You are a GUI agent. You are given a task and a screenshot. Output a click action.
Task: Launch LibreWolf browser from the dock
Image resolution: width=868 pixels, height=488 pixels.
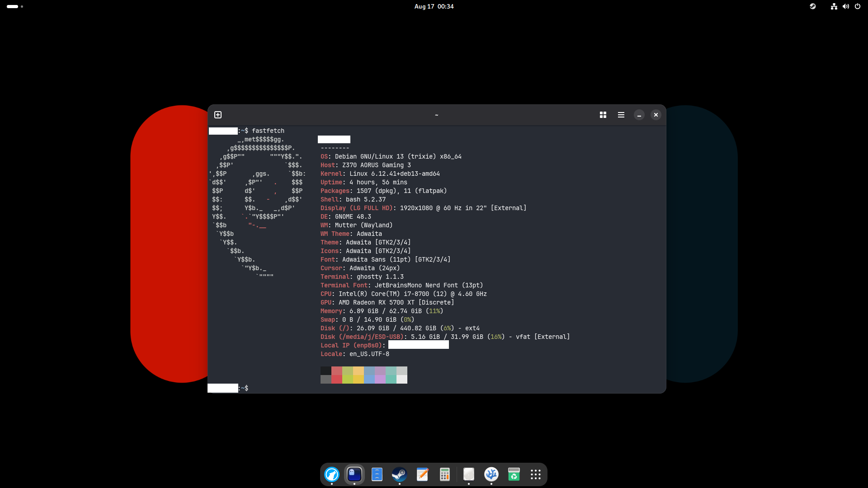332,474
